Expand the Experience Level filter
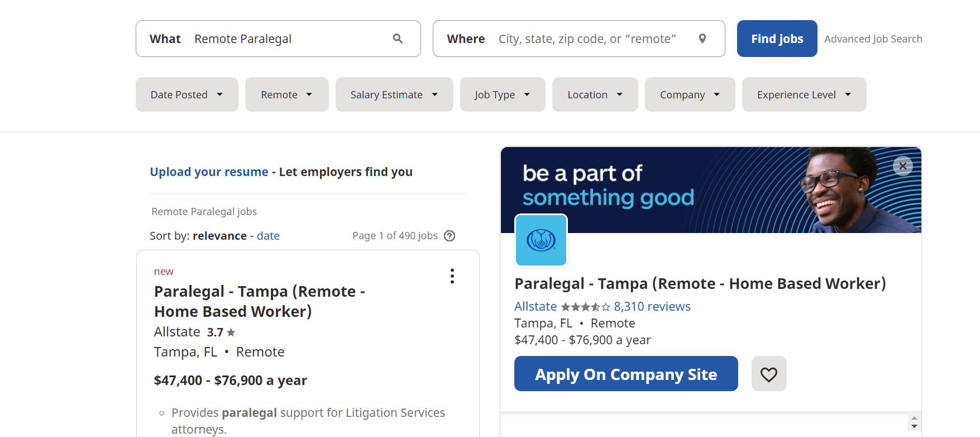The image size is (980, 437). tap(804, 94)
